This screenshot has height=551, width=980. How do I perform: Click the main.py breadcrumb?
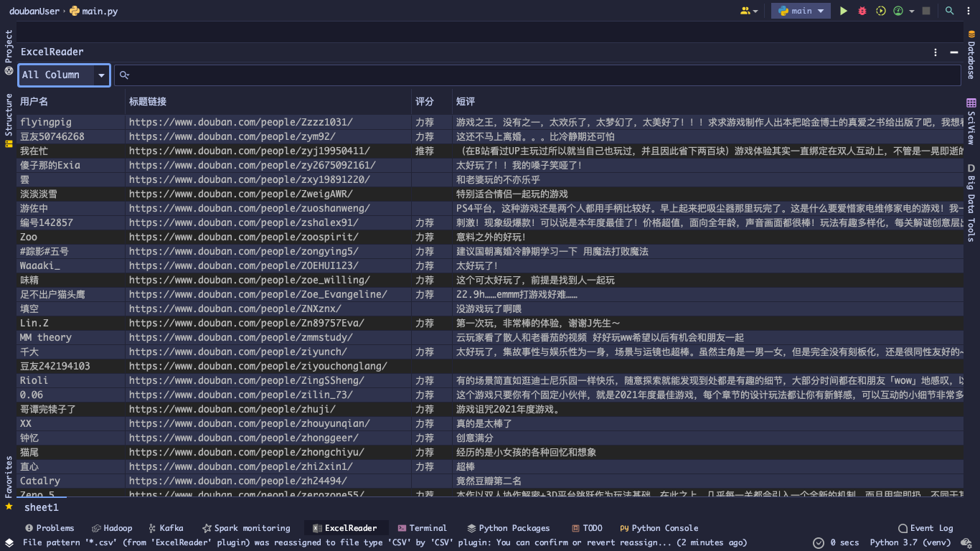tap(94, 11)
